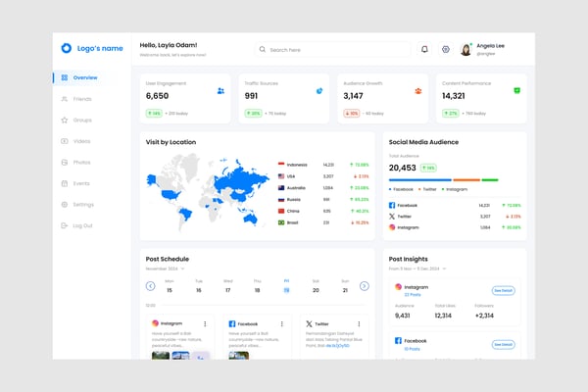Open the notifications bell
Screen dimensions: 588x392
tap(424, 49)
